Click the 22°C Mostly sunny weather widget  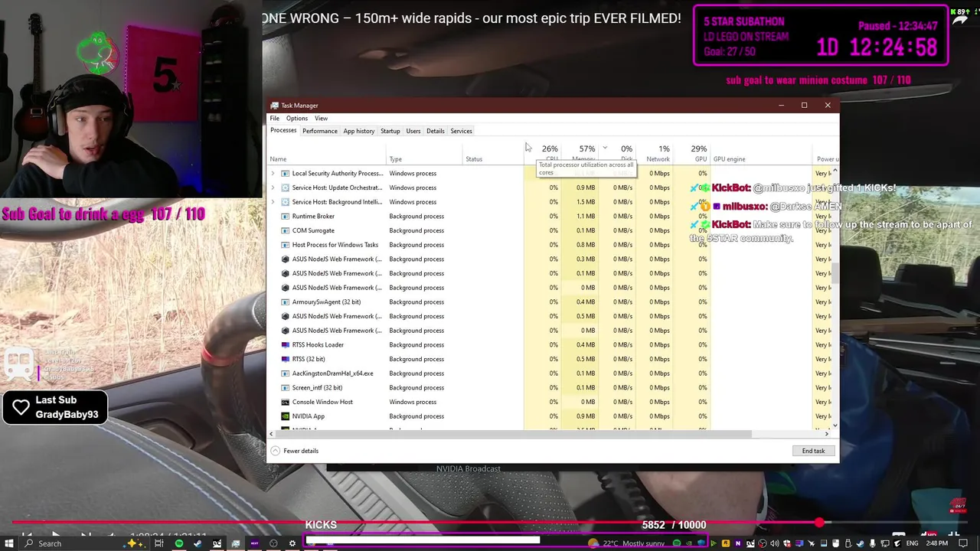[x=626, y=543]
